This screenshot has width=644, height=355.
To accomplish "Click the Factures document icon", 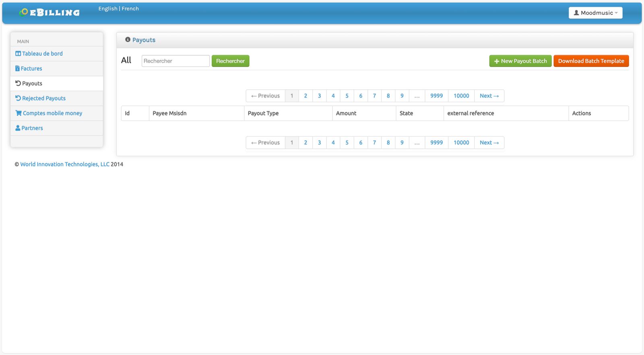I will coord(17,68).
